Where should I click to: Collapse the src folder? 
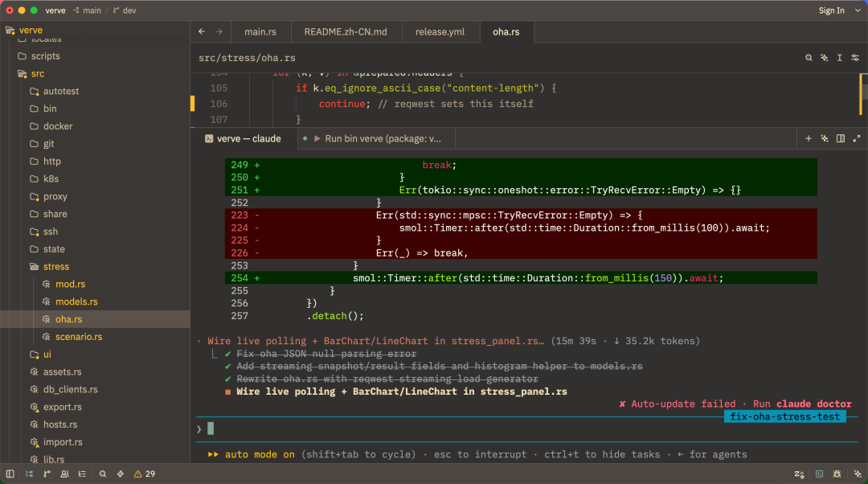[95, 74]
